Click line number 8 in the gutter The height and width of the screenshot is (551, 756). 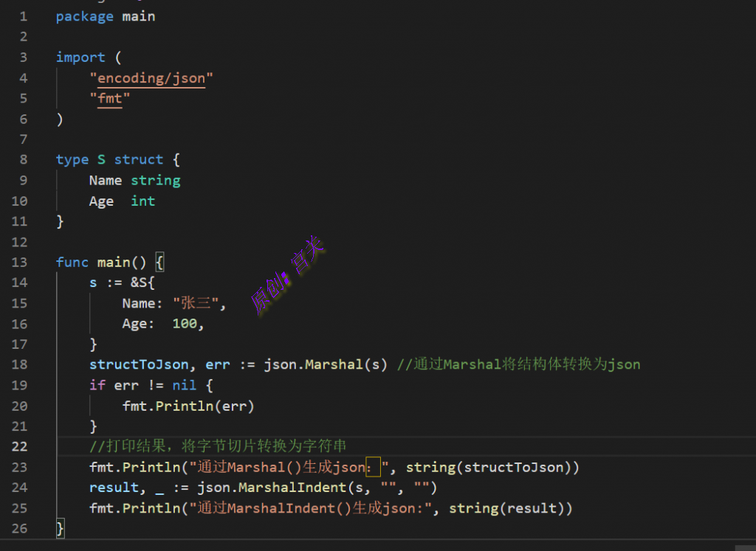click(23, 160)
